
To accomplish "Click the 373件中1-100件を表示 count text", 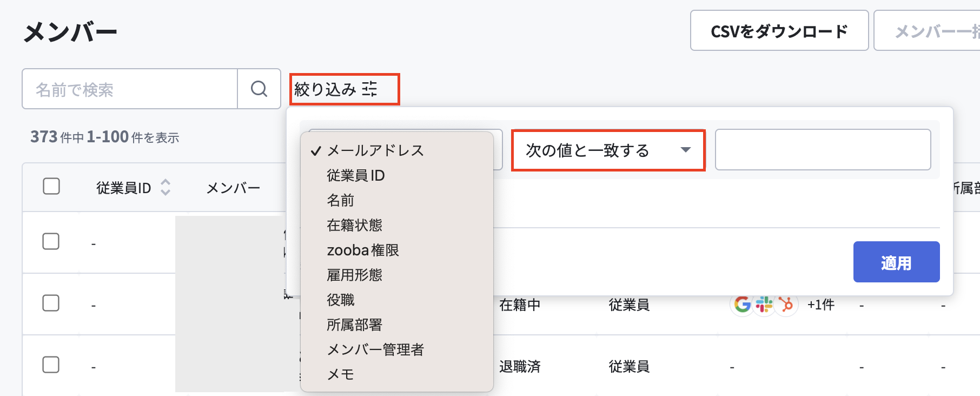I will pyautogui.click(x=105, y=137).
